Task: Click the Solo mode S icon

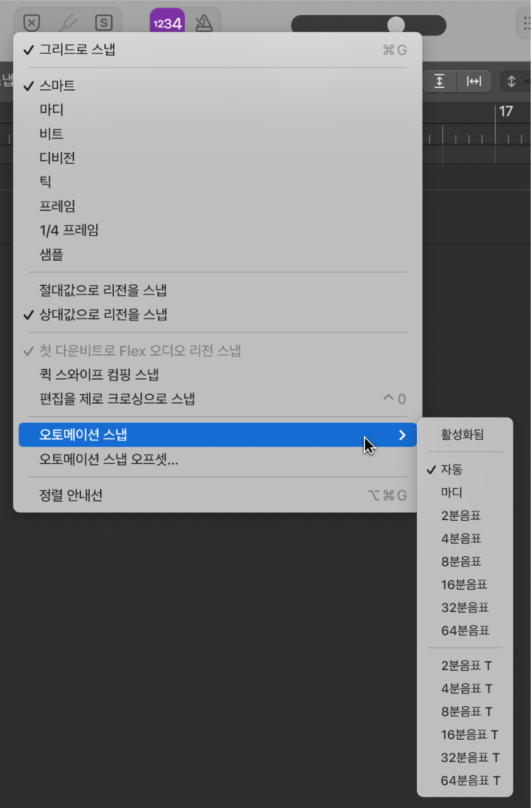Action: point(103,22)
